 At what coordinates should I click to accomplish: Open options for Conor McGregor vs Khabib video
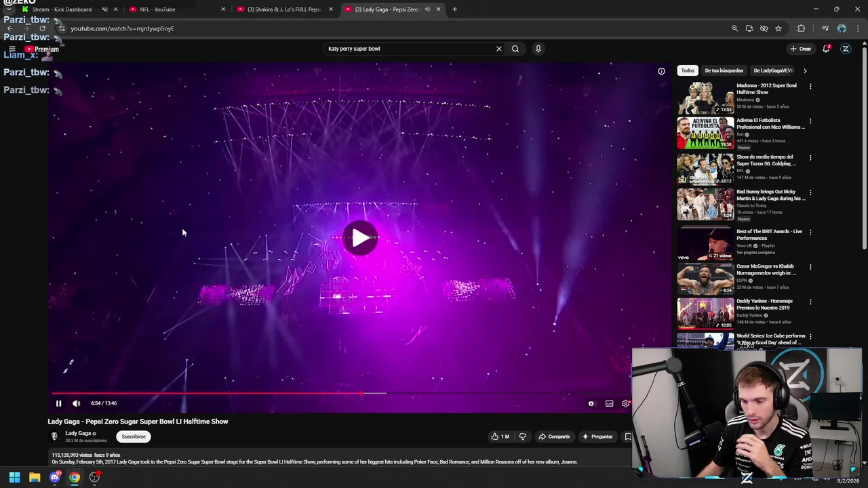(810, 267)
